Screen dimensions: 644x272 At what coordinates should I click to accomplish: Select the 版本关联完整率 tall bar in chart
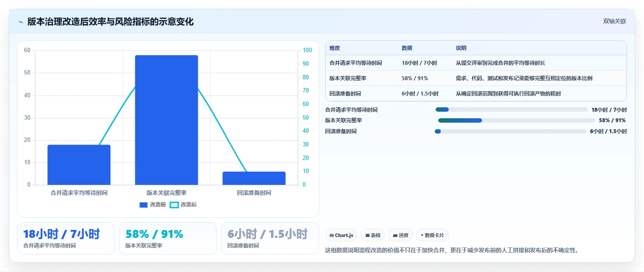pos(166,120)
